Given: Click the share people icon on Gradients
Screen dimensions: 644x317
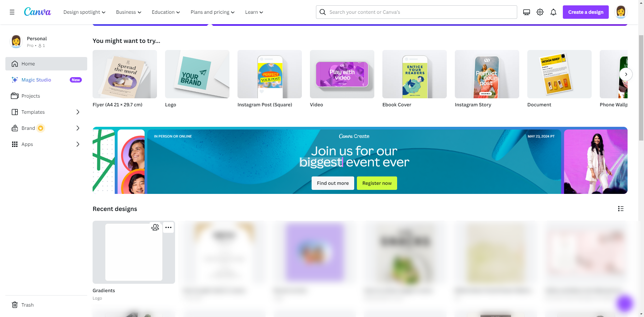Looking at the screenshot, I should 155,227.
